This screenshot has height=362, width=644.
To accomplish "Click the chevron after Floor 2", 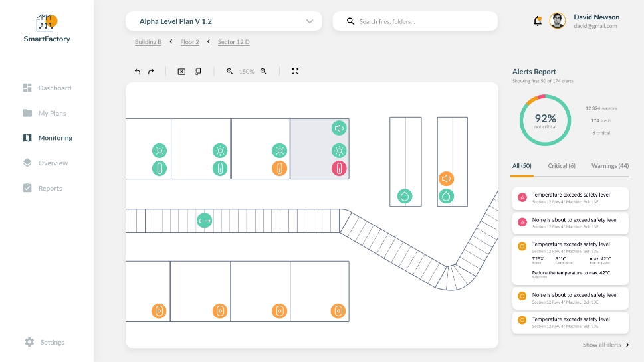I will click(x=209, y=41).
